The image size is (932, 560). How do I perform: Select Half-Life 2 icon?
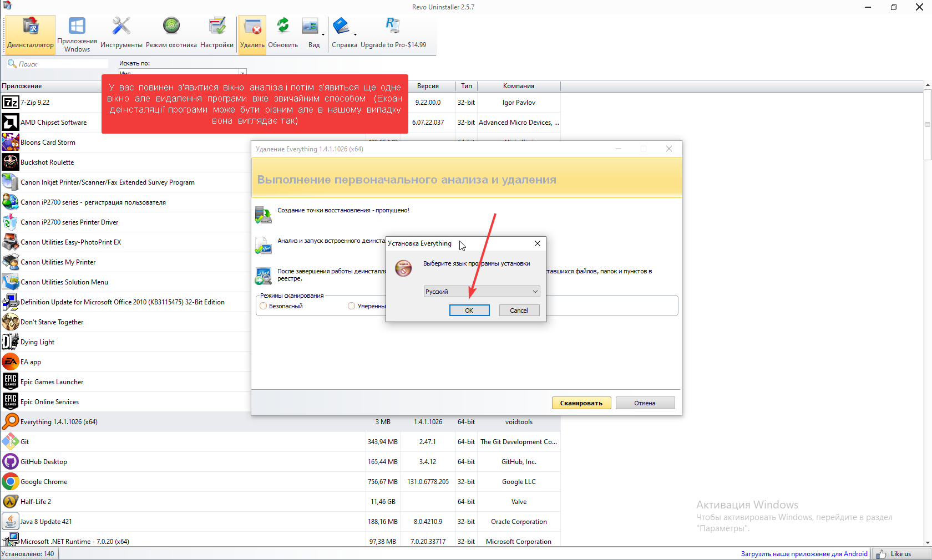(x=10, y=502)
